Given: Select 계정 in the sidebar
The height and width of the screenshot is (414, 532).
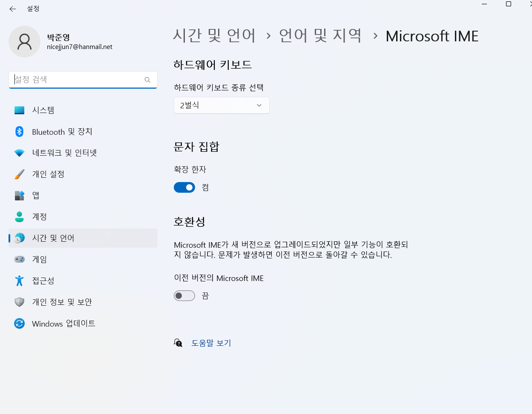Looking at the screenshot, I should pos(83,217).
